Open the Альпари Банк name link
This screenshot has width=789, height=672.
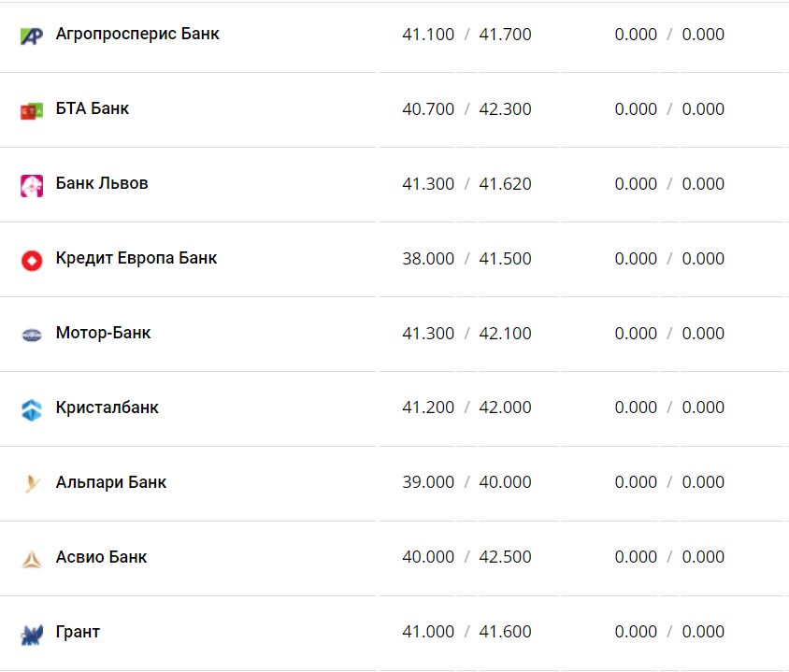111,482
